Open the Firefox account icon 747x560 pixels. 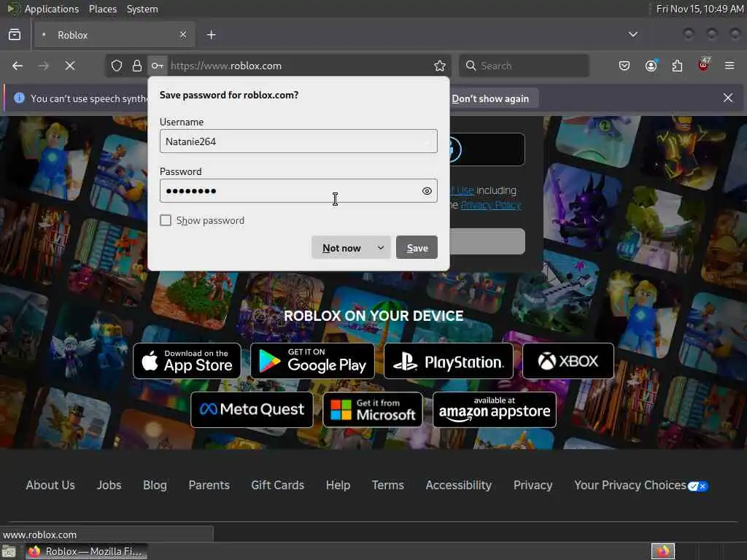[x=651, y=65]
